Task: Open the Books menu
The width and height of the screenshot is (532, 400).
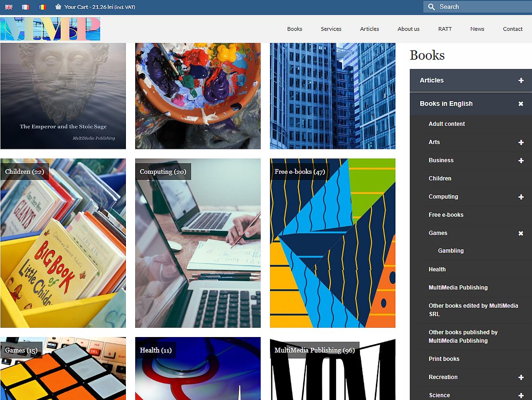Action: (294, 29)
